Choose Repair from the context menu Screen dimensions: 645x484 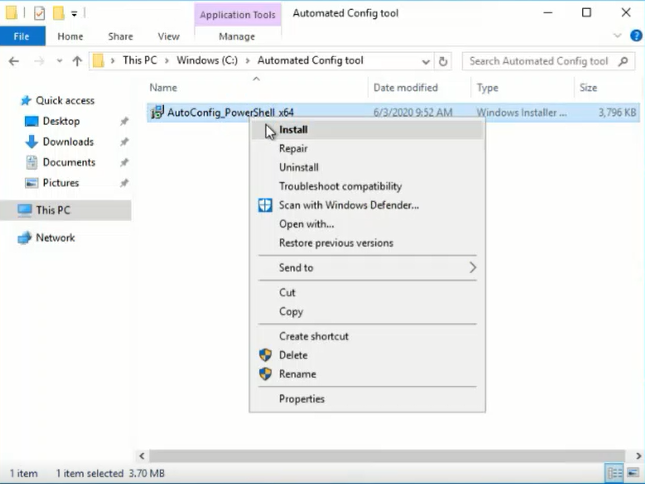tap(367, 148)
